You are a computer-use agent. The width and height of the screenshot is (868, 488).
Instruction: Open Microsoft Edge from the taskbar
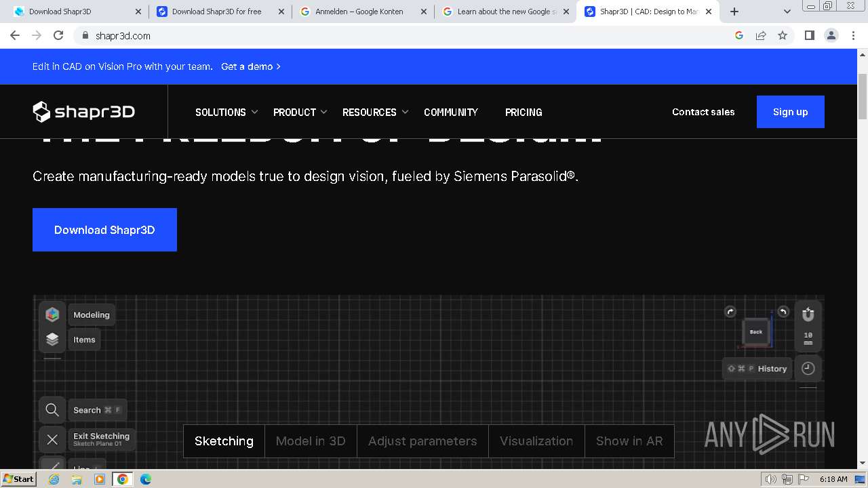146,479
